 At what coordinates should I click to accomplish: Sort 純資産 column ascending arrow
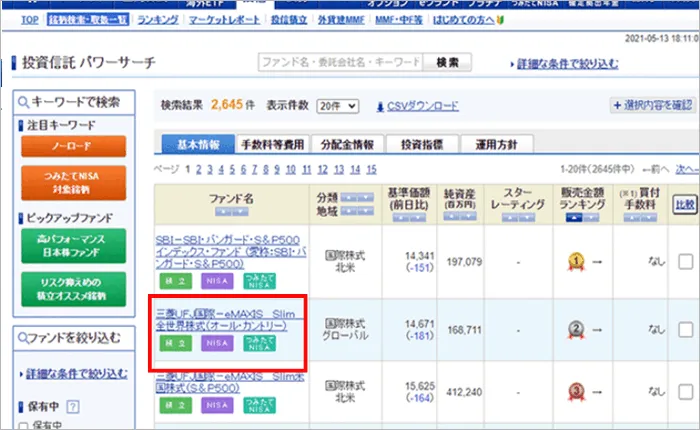pyautogui.click(x=451, y=217)
